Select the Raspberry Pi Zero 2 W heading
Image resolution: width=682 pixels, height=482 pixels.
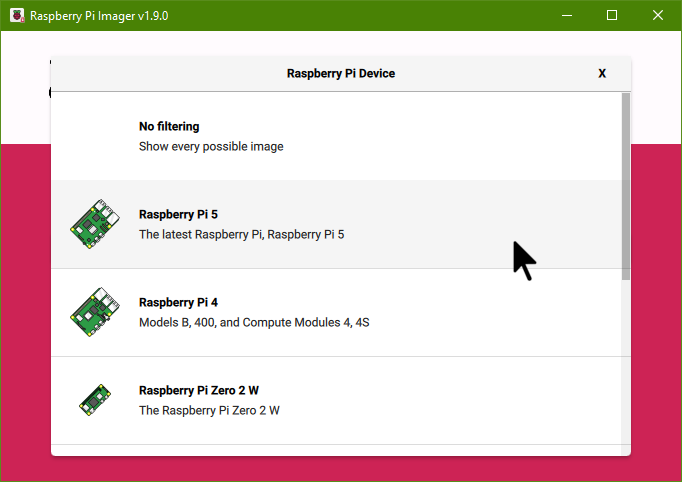[x=206, y=391]
